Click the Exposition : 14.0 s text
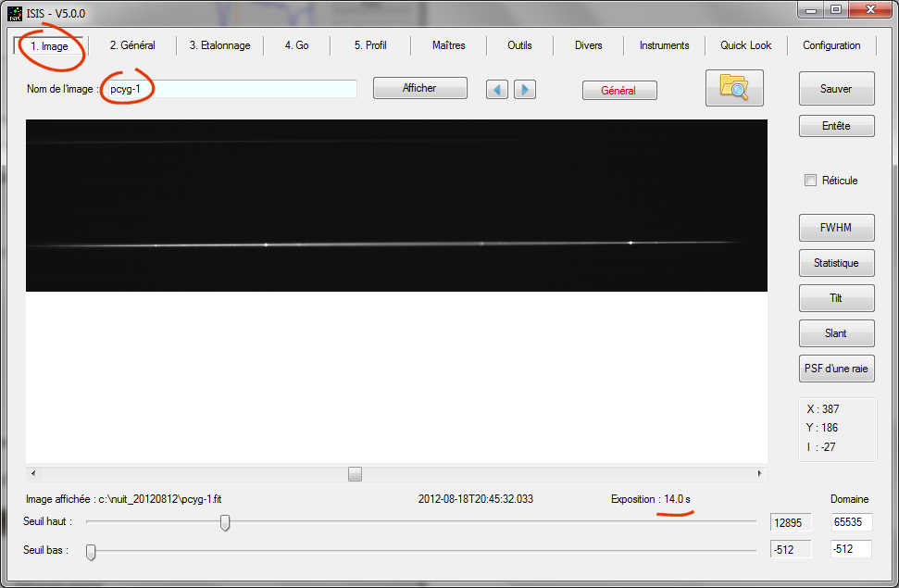Image resolution: width=899 pixels, height=588 pixels. (651, 499)
